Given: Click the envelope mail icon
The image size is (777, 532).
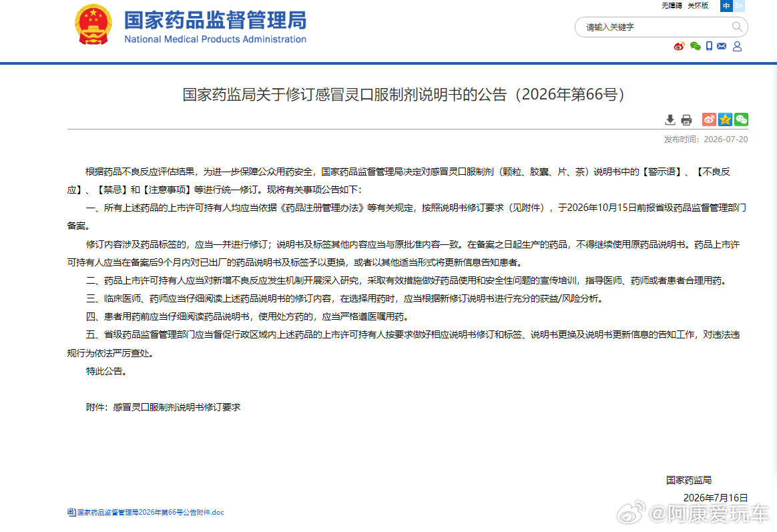Looking at the screenshot, I should tap(722, 46).
